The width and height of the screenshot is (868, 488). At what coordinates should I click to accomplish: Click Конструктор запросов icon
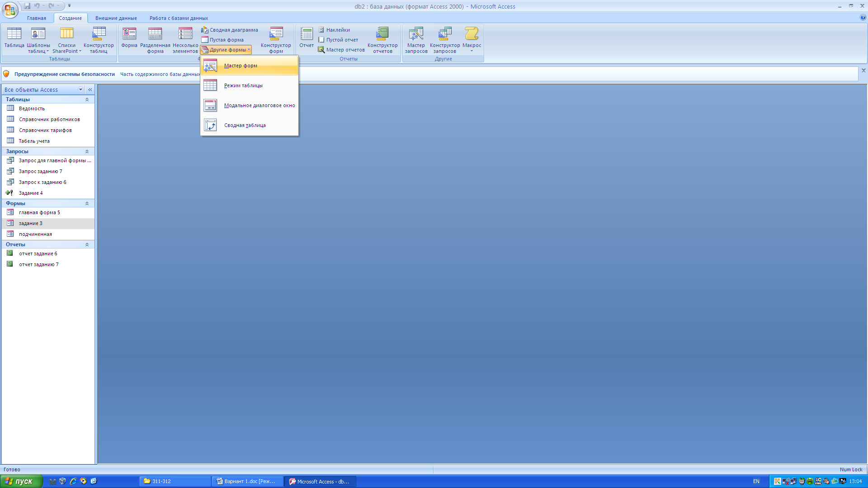[445, 40]
